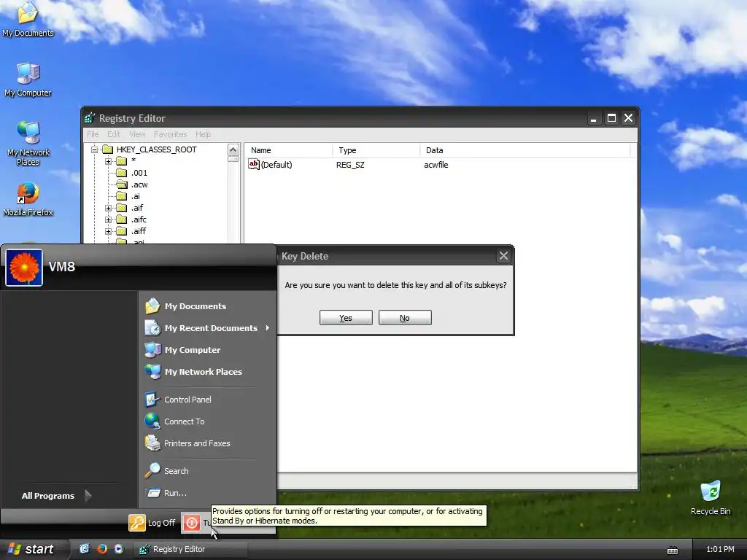
Task: Expand the .aifc registry key
Action: pyautogui.click(x=108, y=219)
